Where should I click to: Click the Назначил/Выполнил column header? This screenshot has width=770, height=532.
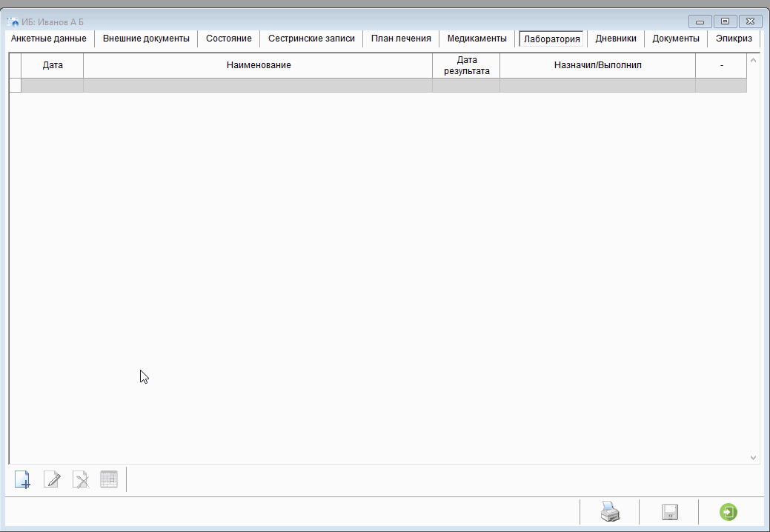coord(597,65)
